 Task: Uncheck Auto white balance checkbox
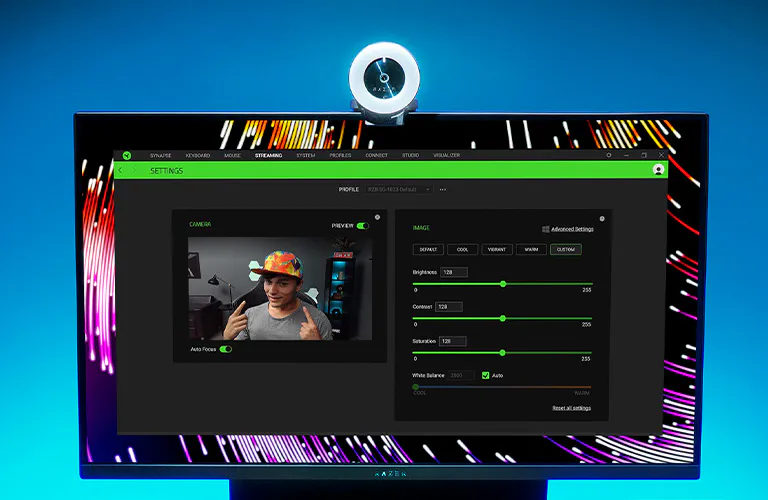point(486,375)
